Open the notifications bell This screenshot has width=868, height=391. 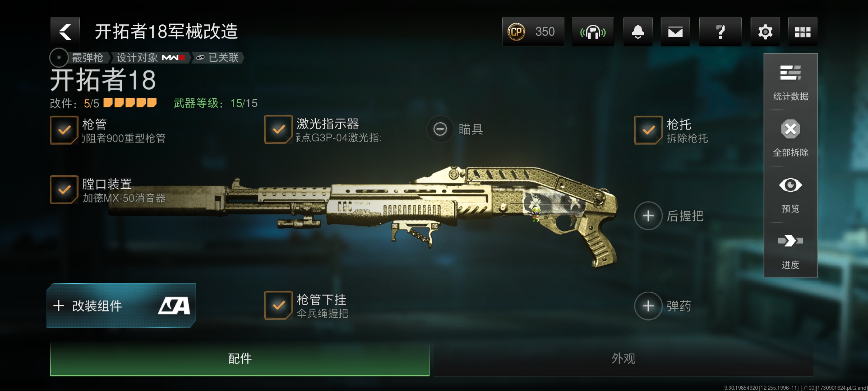637,32
